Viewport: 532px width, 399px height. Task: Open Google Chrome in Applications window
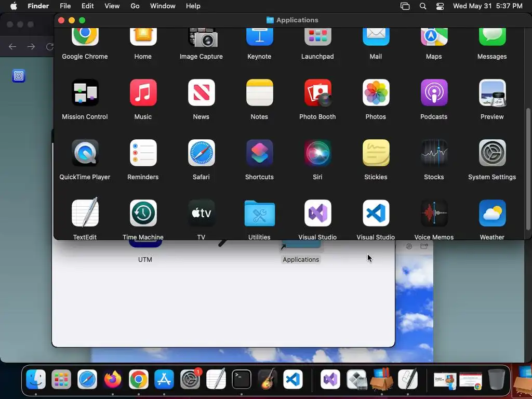coord(85,37)
